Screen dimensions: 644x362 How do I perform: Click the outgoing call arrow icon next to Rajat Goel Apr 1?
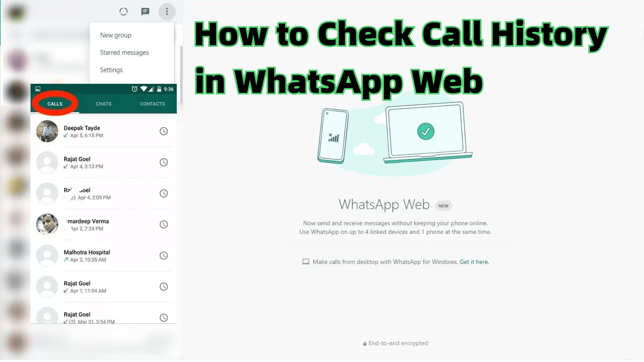tap(66, 291)
